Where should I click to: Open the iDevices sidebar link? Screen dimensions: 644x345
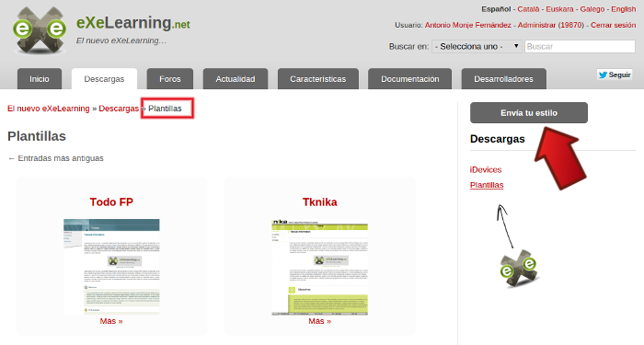(x=486, y=169)
